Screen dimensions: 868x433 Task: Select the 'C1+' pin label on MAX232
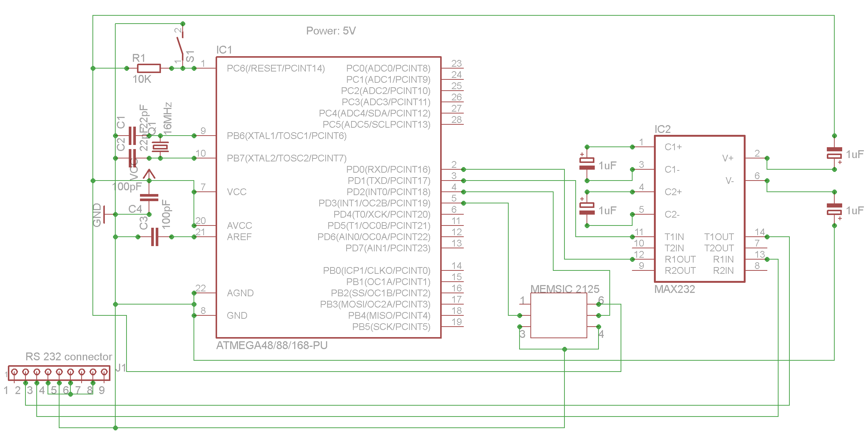tap(673, 147)
